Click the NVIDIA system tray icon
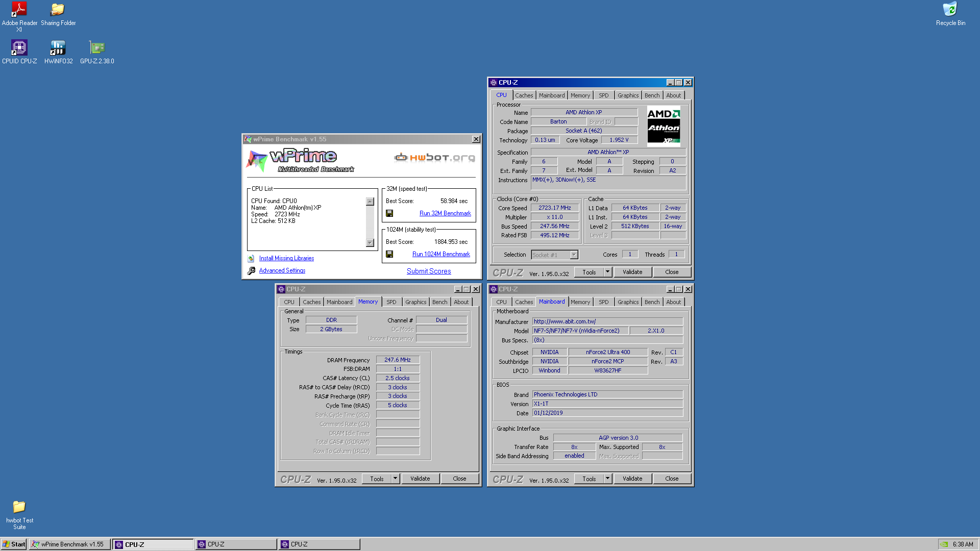980x551 pixels. (944, 544)
